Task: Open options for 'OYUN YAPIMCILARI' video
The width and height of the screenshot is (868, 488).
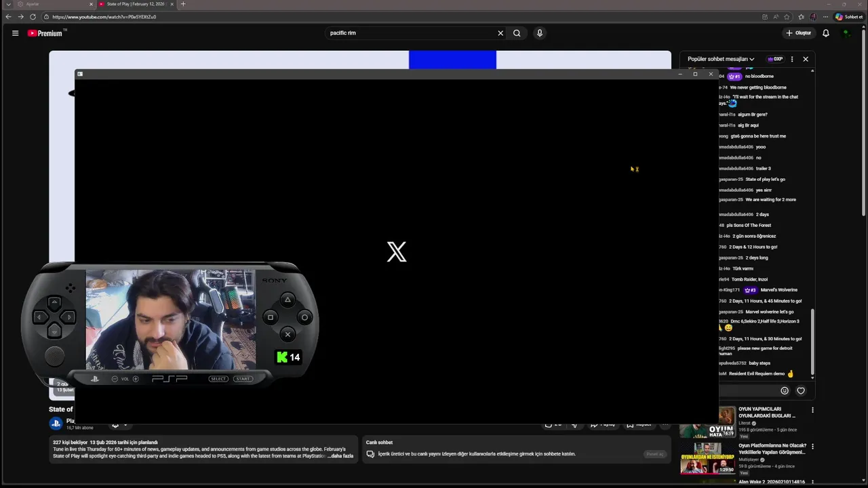Action: 812,410
